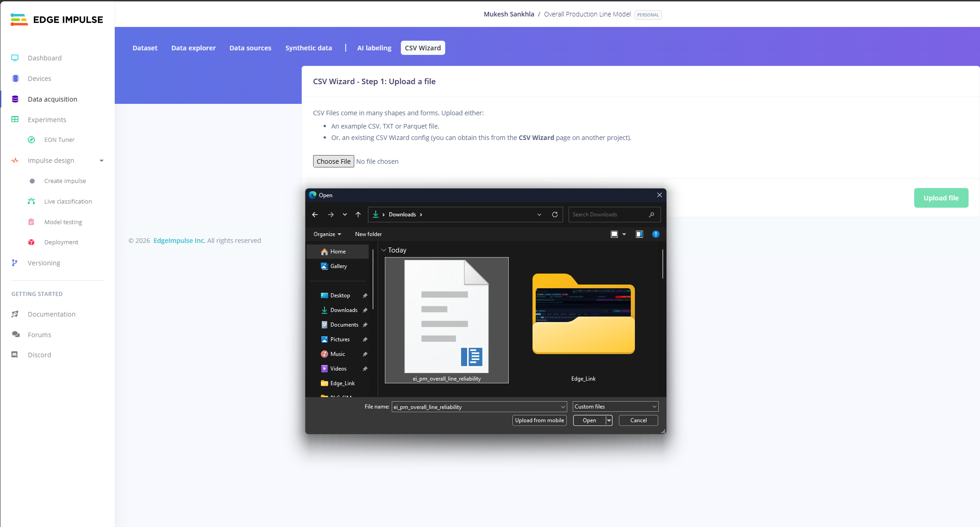
Task: Select Home in navigation pane
Action: [338, 252]
